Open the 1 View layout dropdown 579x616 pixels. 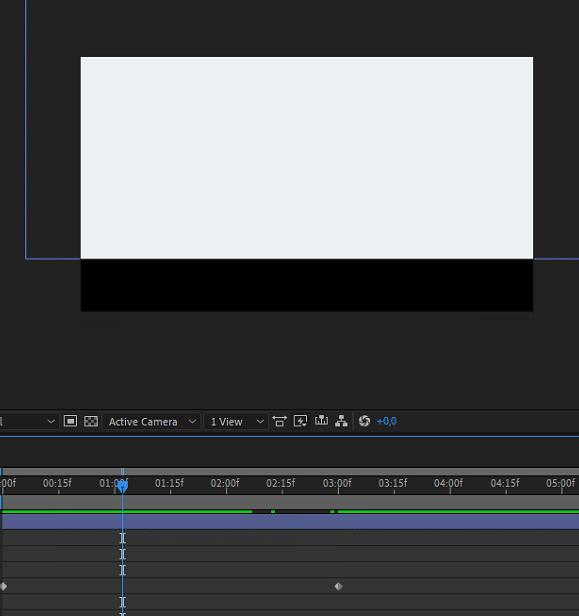[236, 422]
